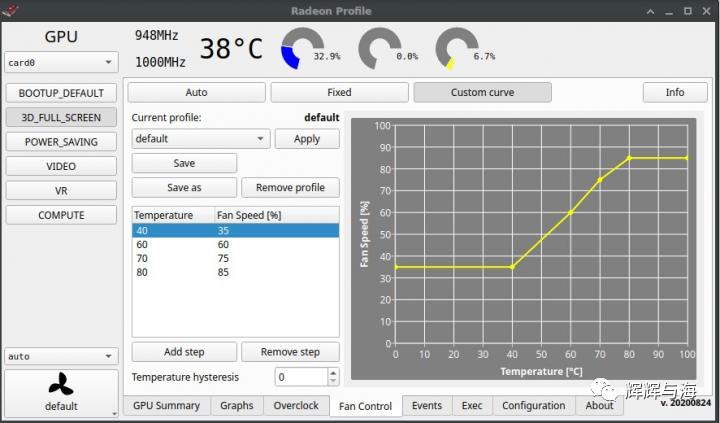The width and height of the screenshot is (720, 423).
Task: Click the title bar roll-up arrow
Action: pyautogui.click(x=650, y=11)
